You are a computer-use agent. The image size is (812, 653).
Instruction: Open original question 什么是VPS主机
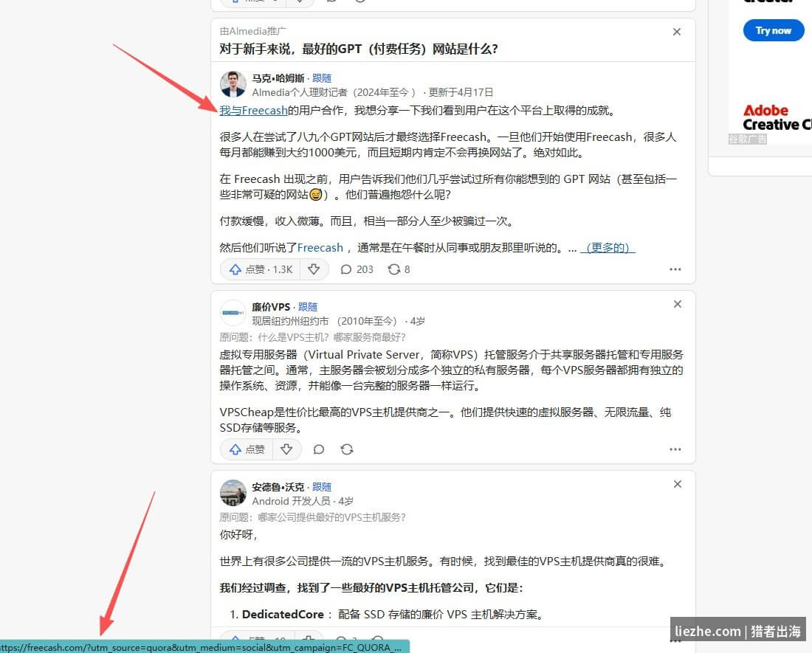(x=331, y=337)
